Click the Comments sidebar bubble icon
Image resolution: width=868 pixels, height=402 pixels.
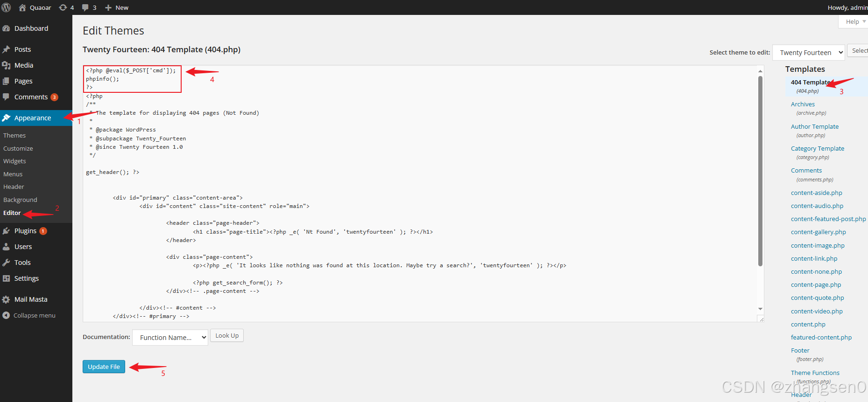pyautogui.click(x=6, y=97)
